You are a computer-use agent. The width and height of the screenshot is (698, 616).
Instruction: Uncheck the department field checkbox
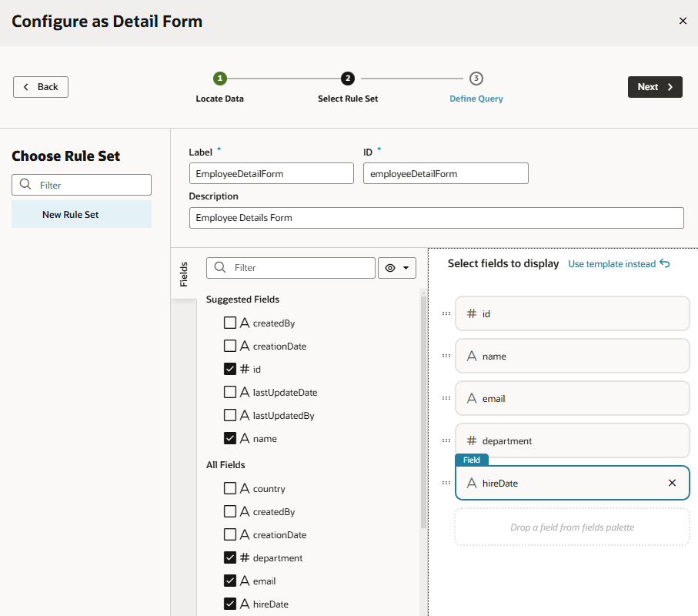click(x=230, y=557)
